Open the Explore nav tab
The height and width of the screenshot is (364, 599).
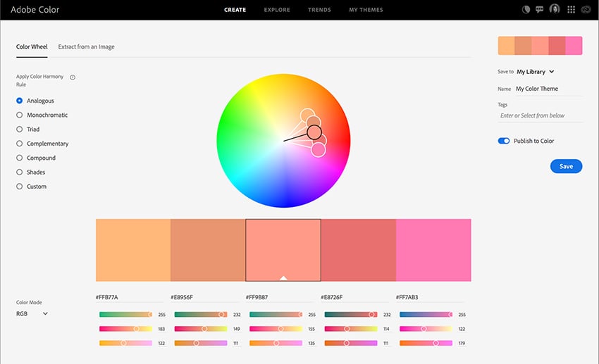coord(277,10)
